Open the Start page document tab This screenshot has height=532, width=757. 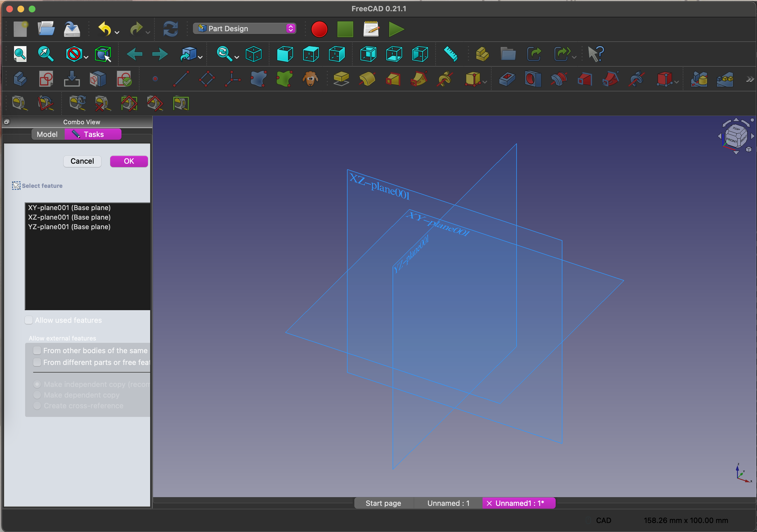384,503
